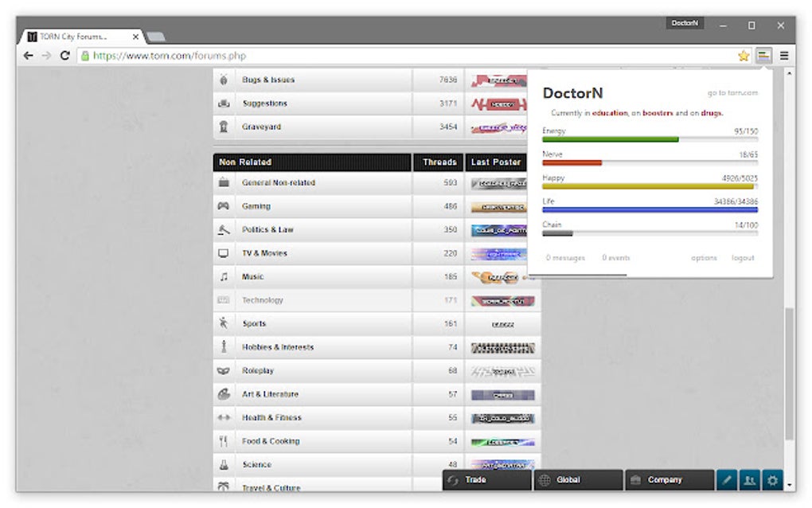This screenshot has height=508, width=812.
Task: Open the 'education' link in the status text
Action: (610, 113)
